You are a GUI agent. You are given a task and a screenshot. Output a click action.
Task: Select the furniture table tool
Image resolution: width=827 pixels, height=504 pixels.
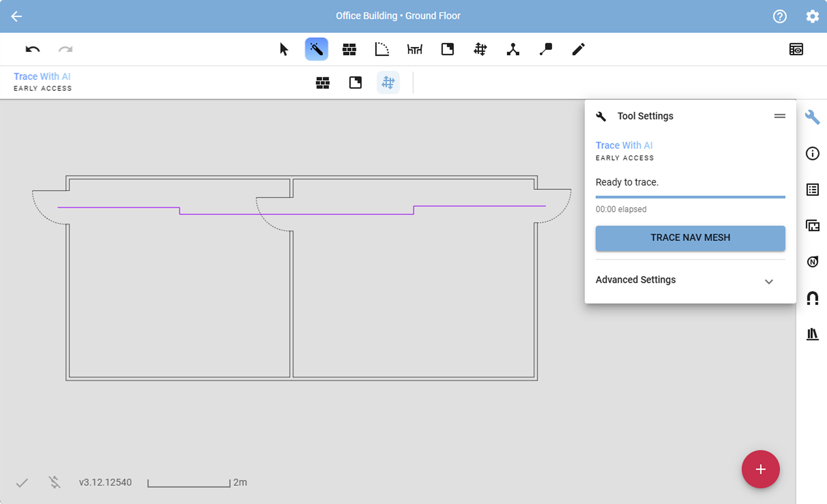(x=415, y=49)
